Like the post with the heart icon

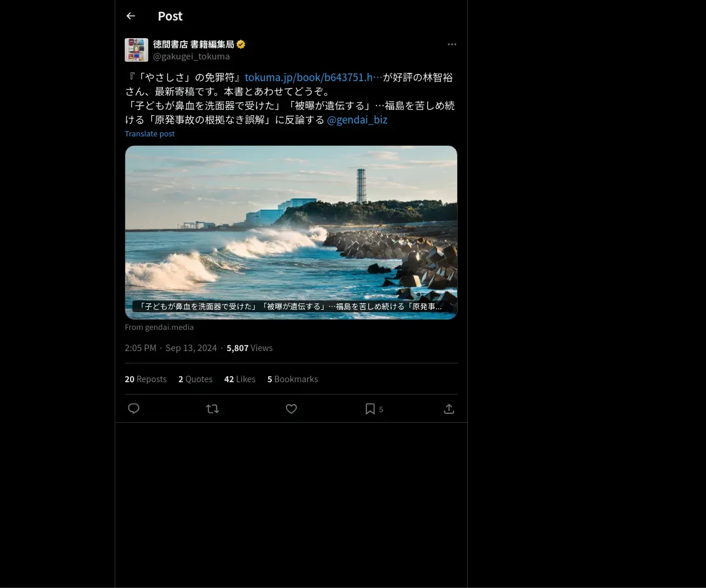pos(291,409)
